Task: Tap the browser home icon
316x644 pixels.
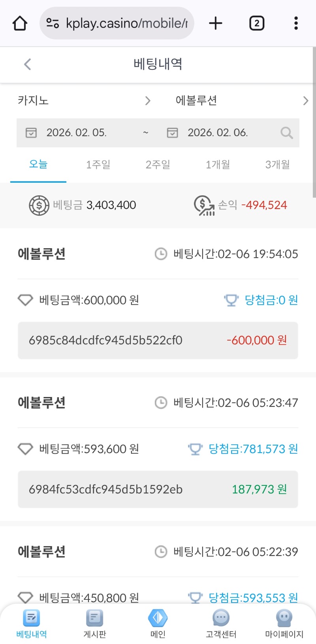Action: [x=20, y=23]
